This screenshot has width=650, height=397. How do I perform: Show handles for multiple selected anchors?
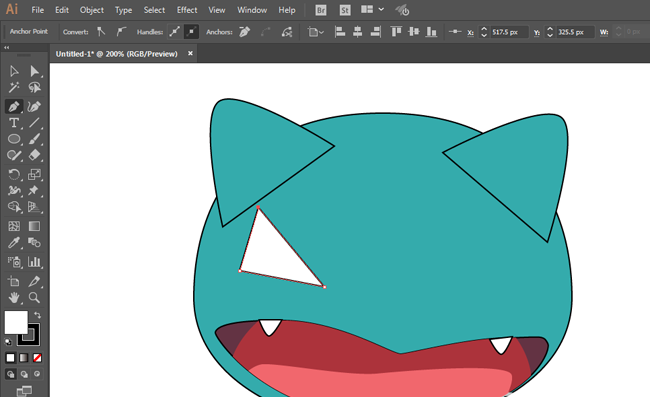[175, 32]
